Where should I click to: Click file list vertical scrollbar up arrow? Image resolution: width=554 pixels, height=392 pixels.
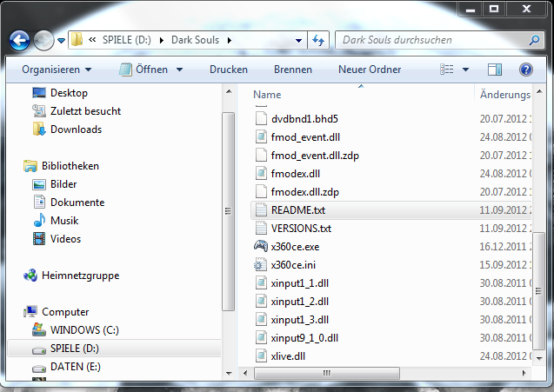539,92
